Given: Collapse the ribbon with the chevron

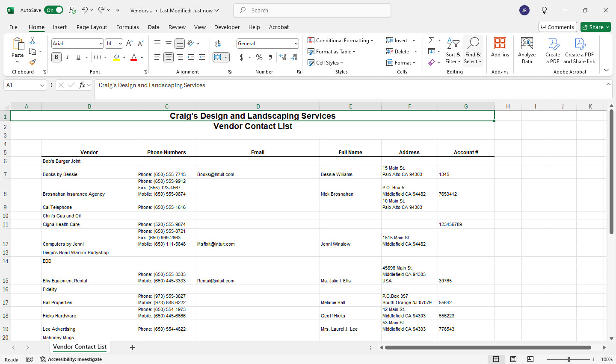Looking at the screenshot, I should [606, 70].
